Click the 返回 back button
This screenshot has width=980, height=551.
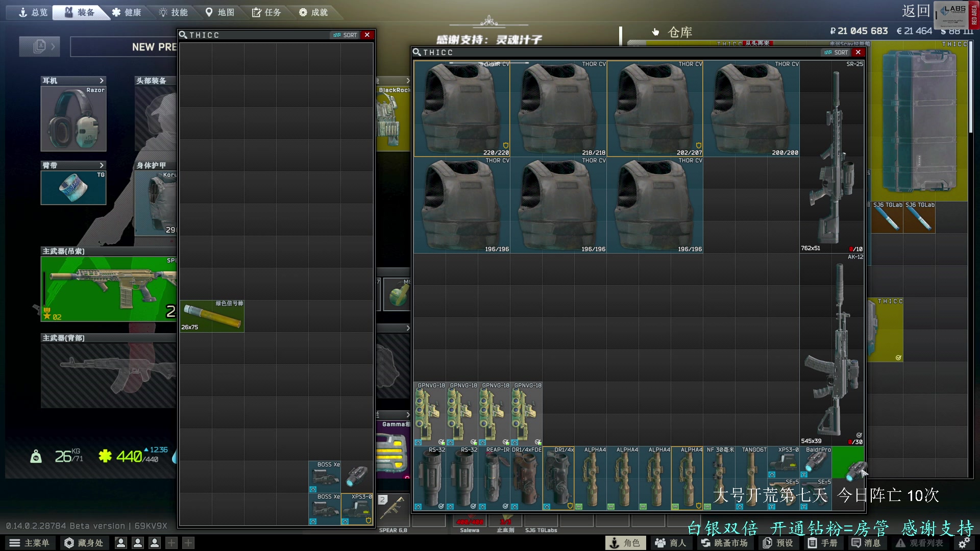pos(916,11)
